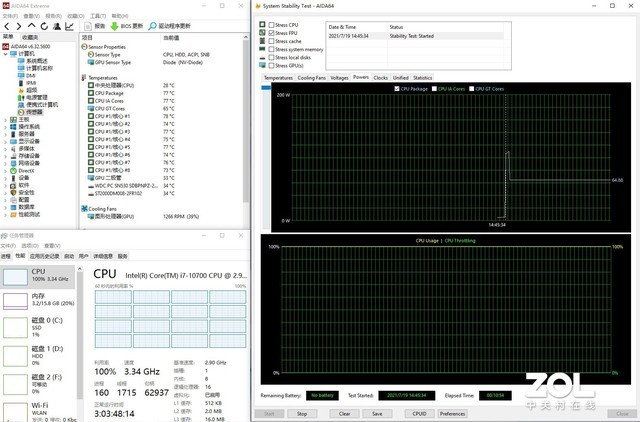The width and height of the screenshot is (640, 422).
Task: Open CPUID panel
Action: click(420, 414)
